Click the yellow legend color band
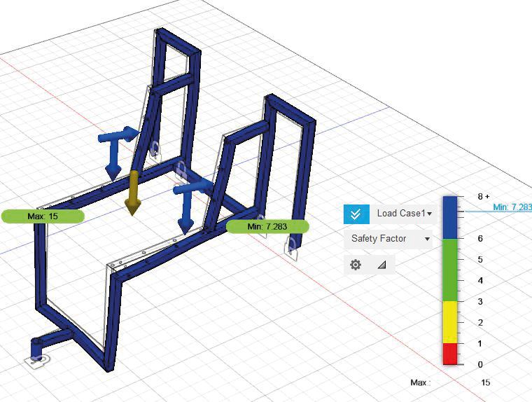This screenshot has height=402, width=532. [x=450, y=322]
